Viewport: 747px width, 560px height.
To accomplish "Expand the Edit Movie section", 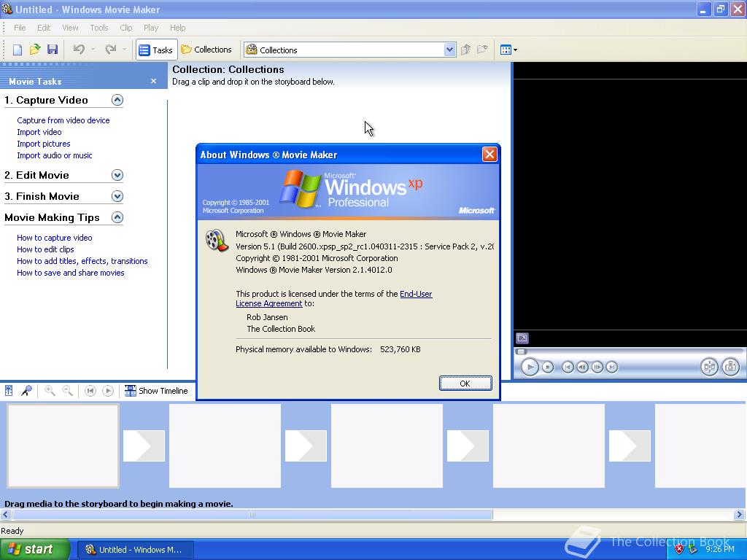I will [117, 175].
